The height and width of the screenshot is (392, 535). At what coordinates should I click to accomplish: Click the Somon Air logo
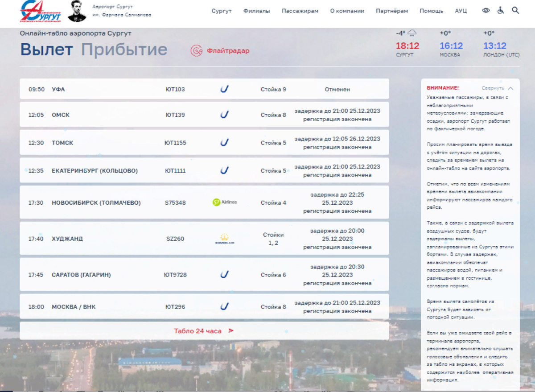(x=225, y=239)
